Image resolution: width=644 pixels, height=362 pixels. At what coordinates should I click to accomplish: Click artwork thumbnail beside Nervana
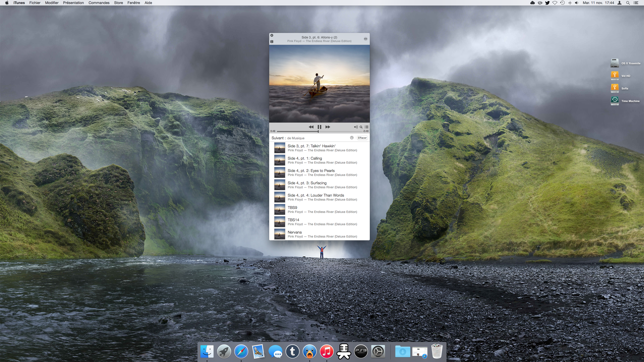coord(279,234)
